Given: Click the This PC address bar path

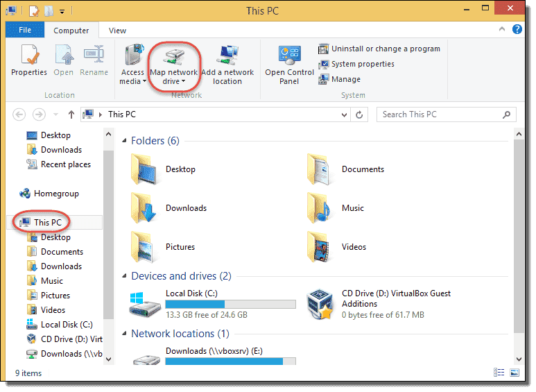Looking at the screenshot, I should 122,114.
